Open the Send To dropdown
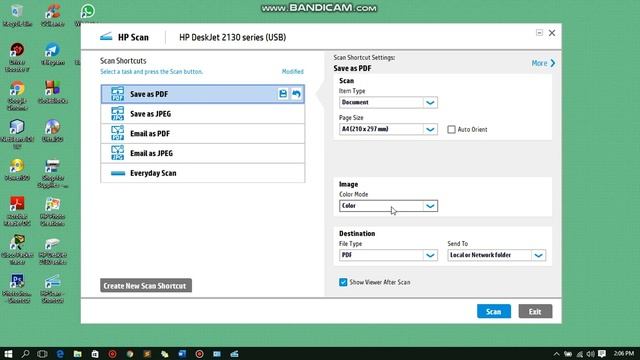 click(496, 255)
